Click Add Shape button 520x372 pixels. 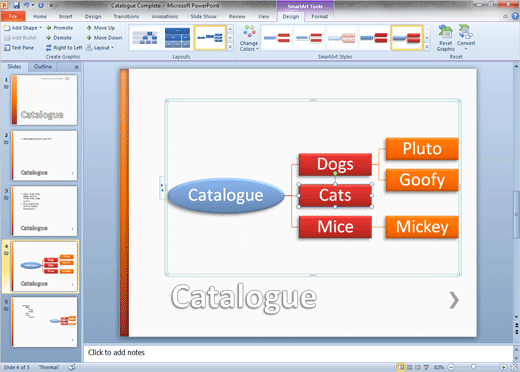click(x=21, y=28)
